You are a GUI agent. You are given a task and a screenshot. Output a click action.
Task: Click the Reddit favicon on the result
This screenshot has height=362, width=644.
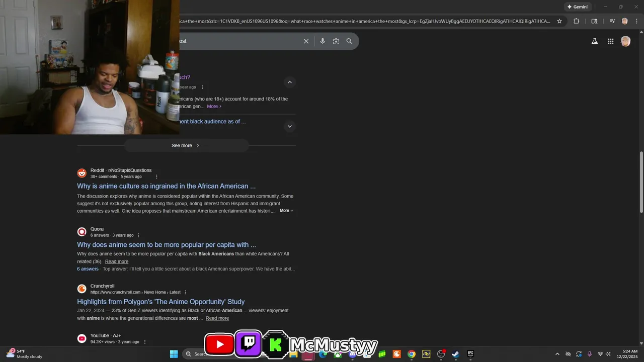[x=82, y=173]
